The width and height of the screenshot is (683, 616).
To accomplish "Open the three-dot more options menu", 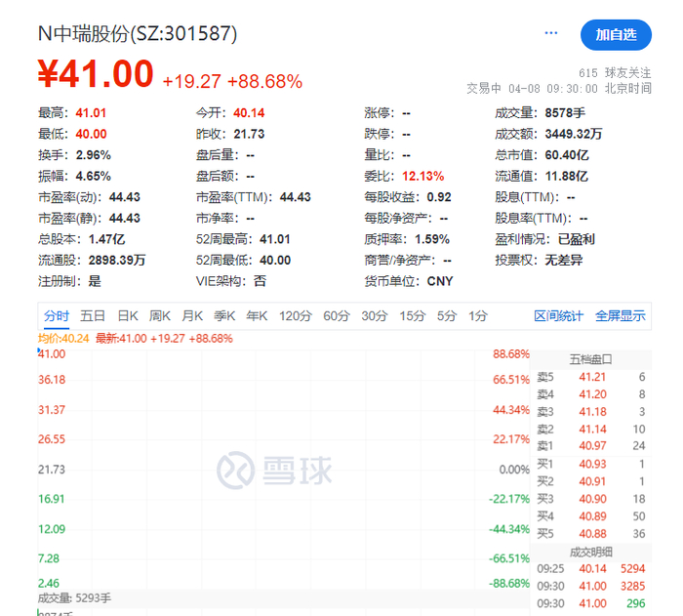I will click(551, 33).
